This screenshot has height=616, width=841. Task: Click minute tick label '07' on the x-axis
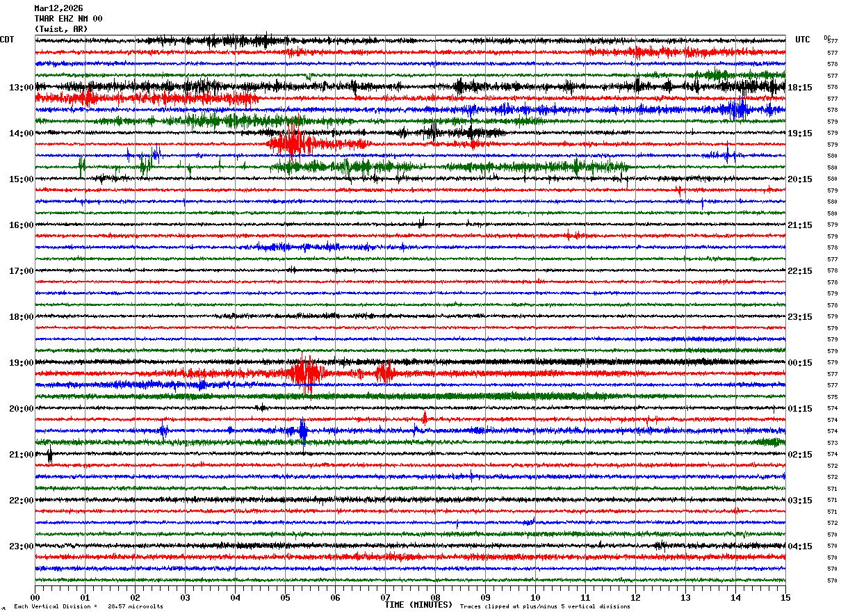(x=385, y=597)
